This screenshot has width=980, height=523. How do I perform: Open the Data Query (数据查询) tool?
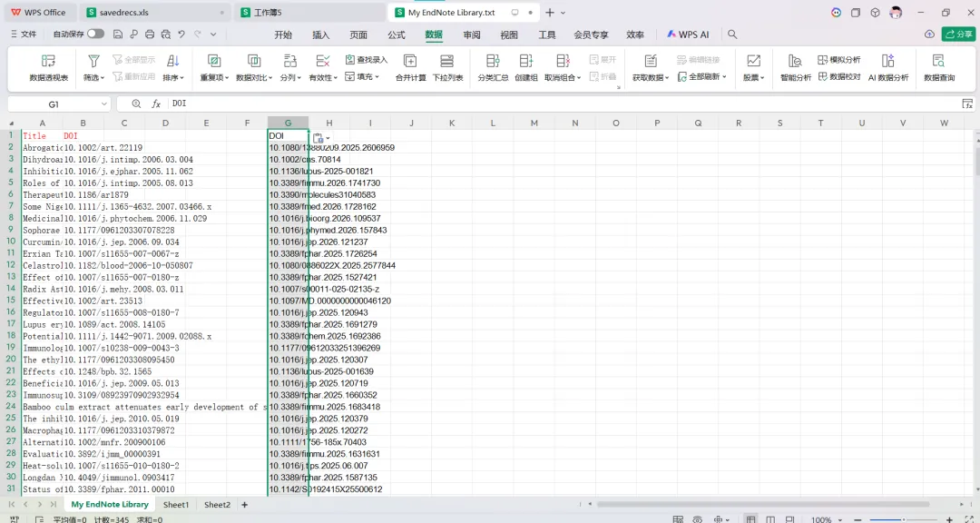coord(939,68)
